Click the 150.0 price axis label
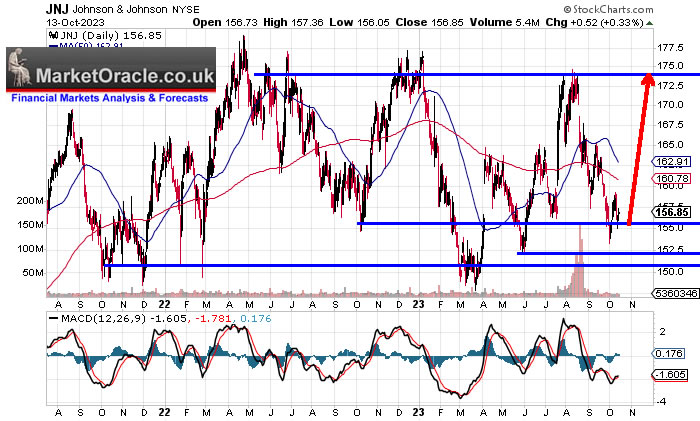Viewport: 700px width, 421px height. (670, 271)
